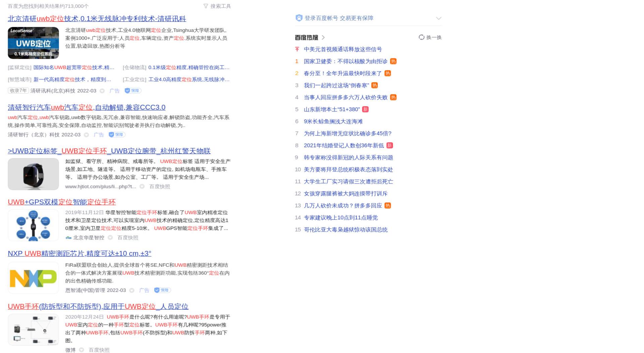Open 百度热搜 via its arrow chevron
The height and width of the screenshot is (353, 644).
323,38
